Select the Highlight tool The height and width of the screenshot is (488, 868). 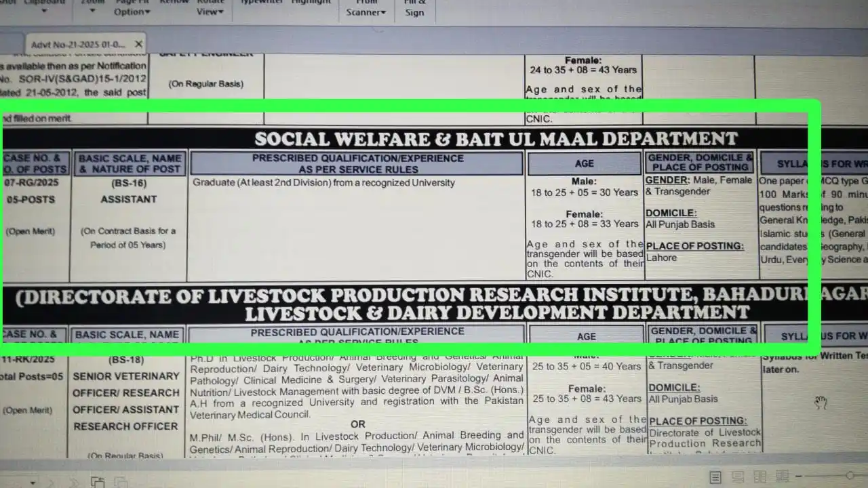click(x=311, y=3)
